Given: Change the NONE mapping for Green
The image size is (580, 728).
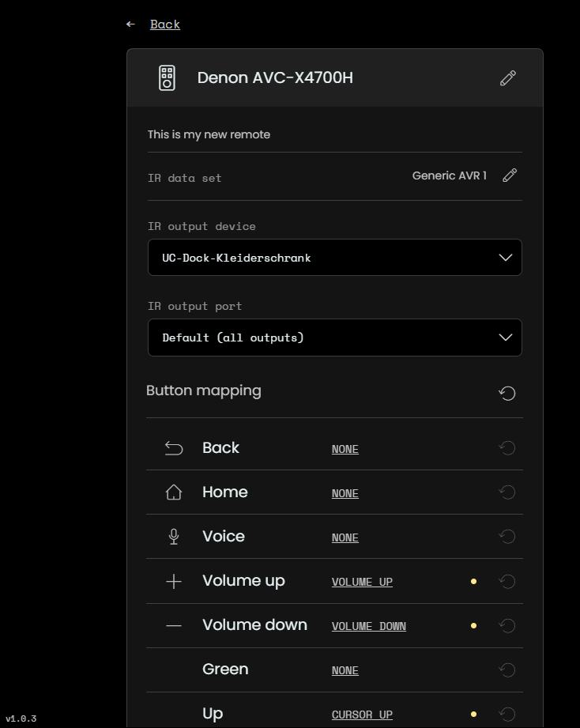Looking at the screenshot, I should coord(345,670).
